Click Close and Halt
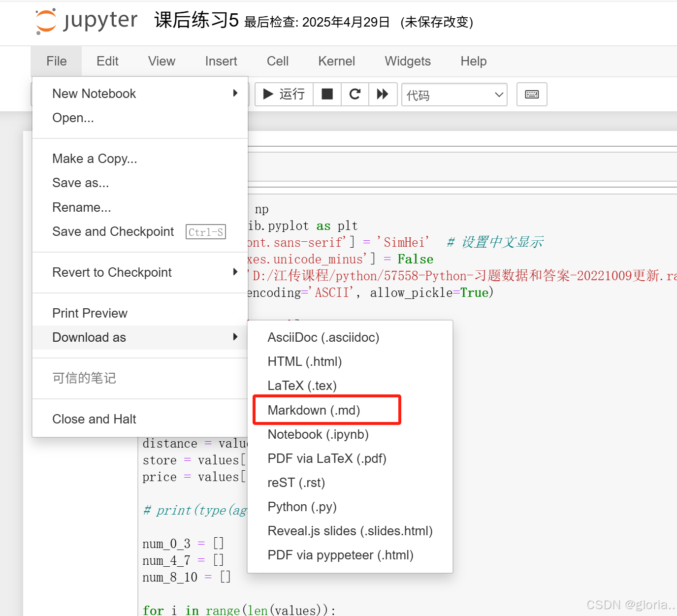The image size is (677, 616). click(x=94, y=419)
